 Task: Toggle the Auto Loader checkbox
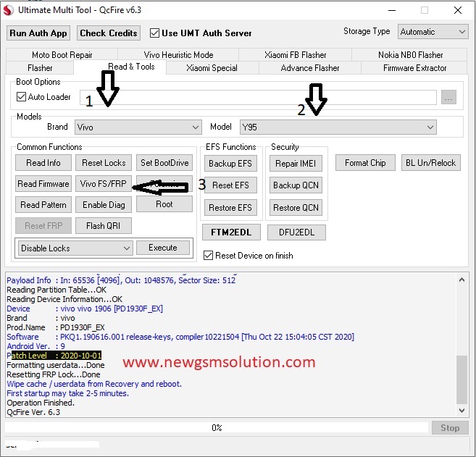tap(21, 96)
